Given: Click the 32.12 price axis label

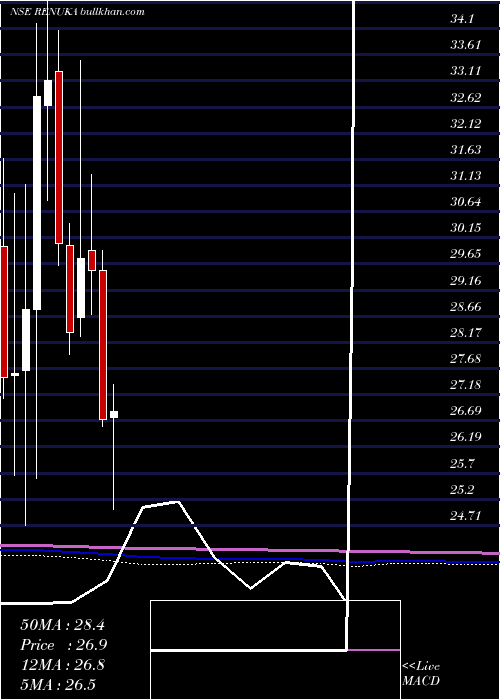Looking at the screenshot, I should 466,123.
